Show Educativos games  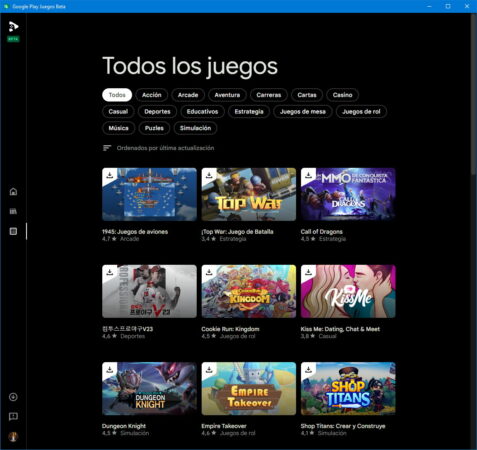click(202, 112)
